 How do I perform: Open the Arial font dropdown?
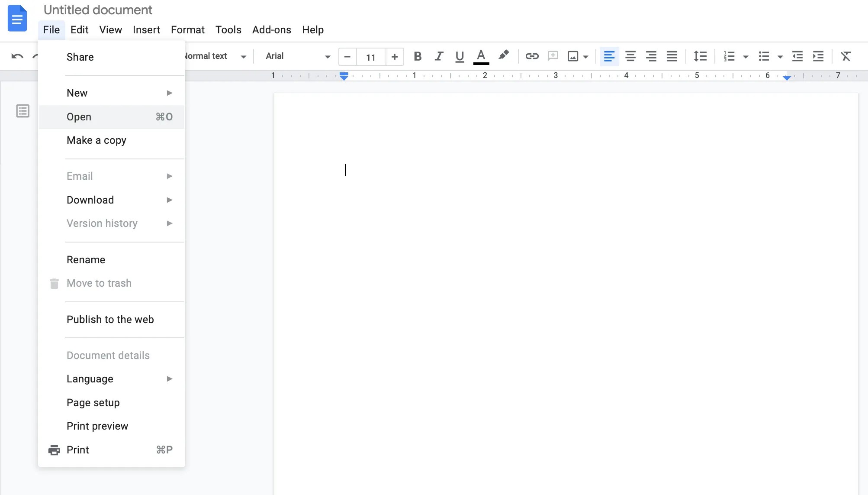point(298,56)
